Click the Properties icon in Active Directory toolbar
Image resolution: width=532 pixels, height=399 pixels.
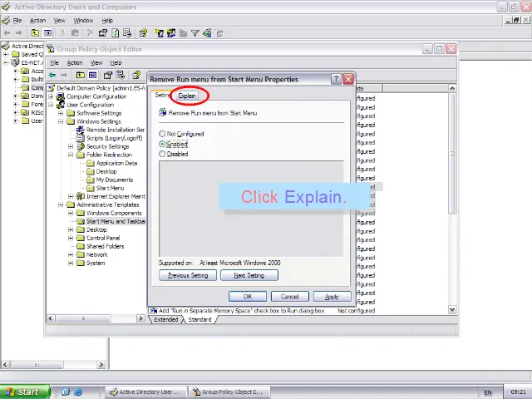(103, 33)
